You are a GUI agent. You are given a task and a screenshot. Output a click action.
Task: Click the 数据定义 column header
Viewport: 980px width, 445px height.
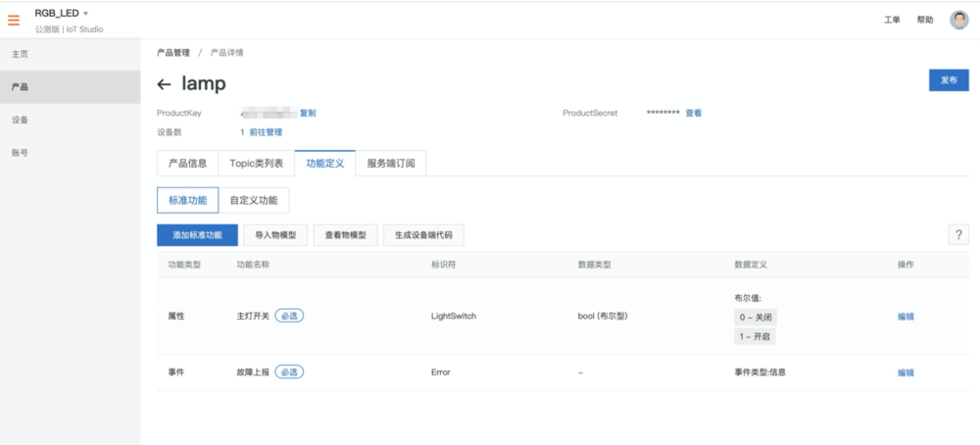pyautogui.click(x=751, y=265)
